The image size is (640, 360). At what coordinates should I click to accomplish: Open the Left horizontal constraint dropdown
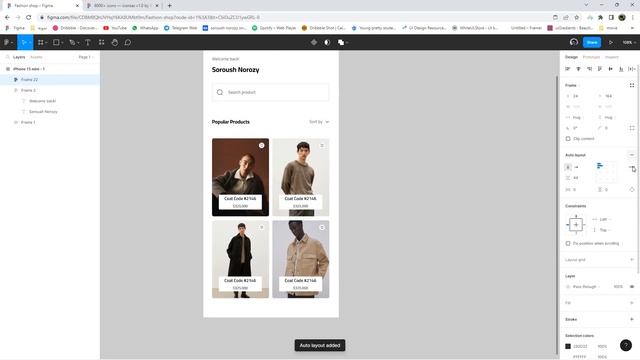pos(604,220)
